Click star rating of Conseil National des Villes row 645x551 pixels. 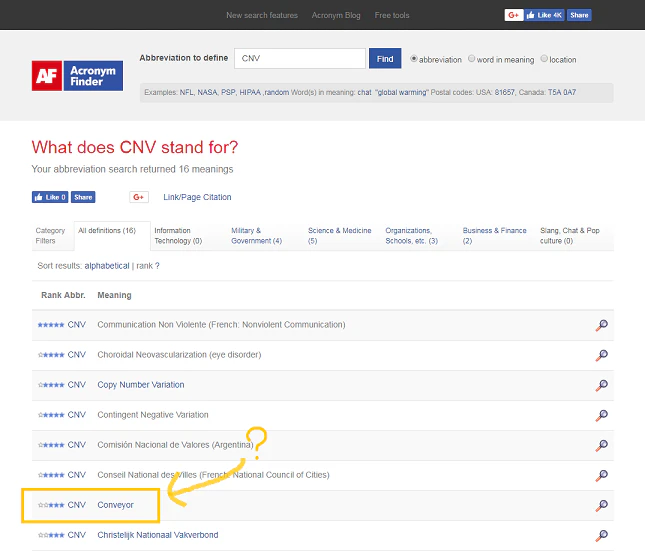[51, 475]
